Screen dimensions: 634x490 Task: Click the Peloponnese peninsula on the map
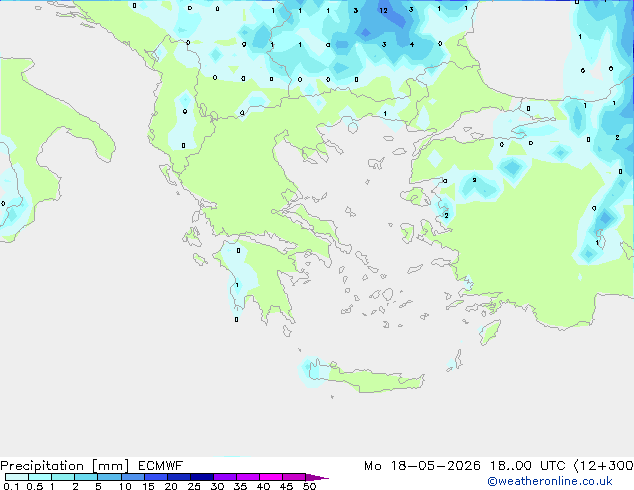(x=263, y=279)
